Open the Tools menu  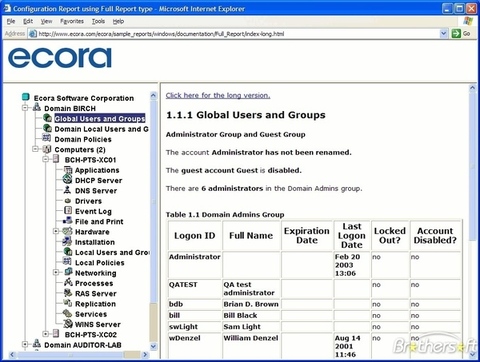pyautogui.click(x=98, y=21)
